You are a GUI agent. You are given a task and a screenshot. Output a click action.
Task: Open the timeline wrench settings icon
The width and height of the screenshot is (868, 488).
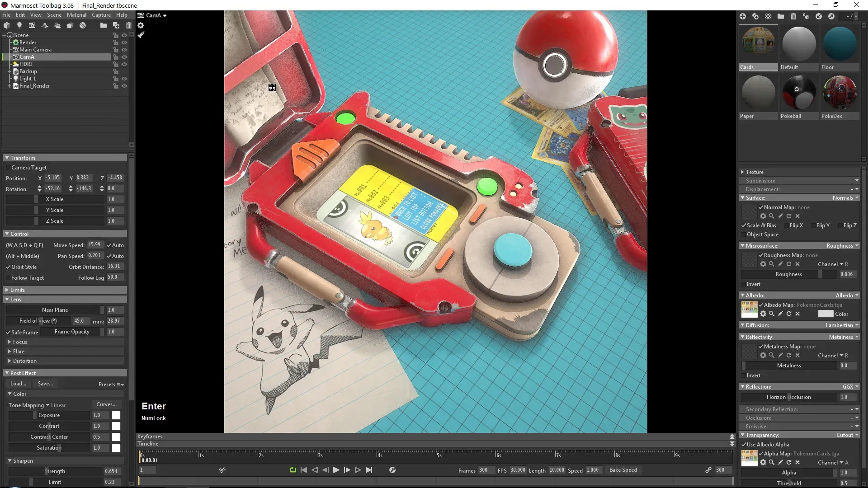(392, 470)
